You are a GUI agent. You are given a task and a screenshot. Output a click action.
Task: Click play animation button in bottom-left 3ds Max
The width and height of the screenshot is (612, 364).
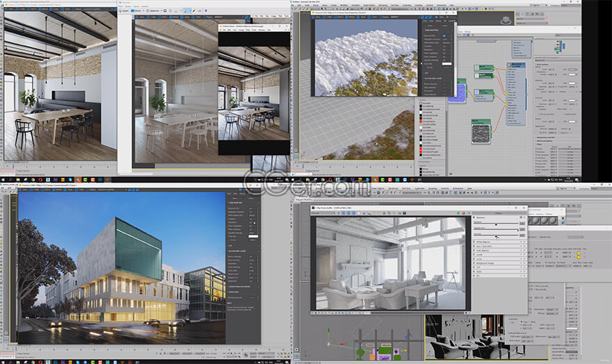tap(232, 354)
